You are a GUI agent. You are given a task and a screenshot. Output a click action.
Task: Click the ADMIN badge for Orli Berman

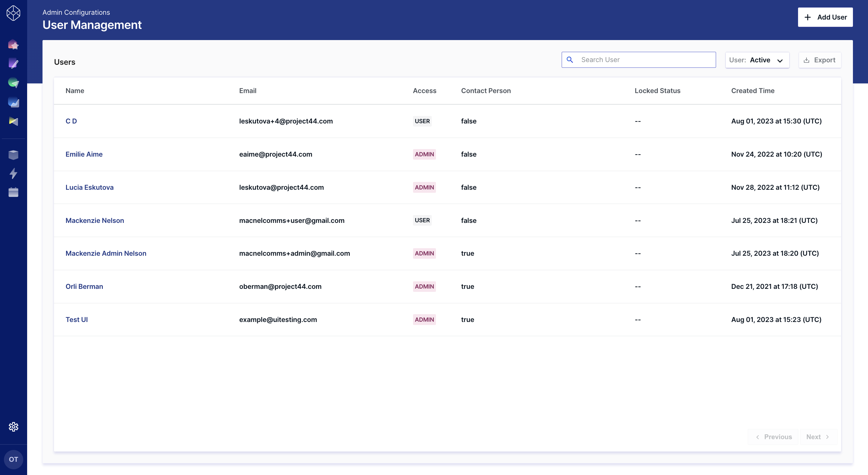point(424,286)
